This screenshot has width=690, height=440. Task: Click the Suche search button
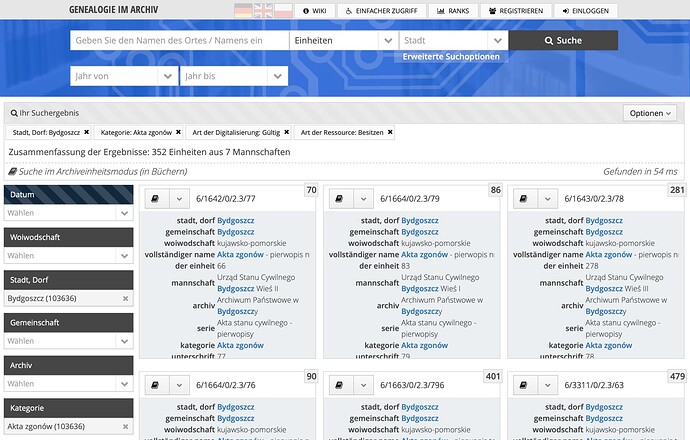(x=562, y=40)
